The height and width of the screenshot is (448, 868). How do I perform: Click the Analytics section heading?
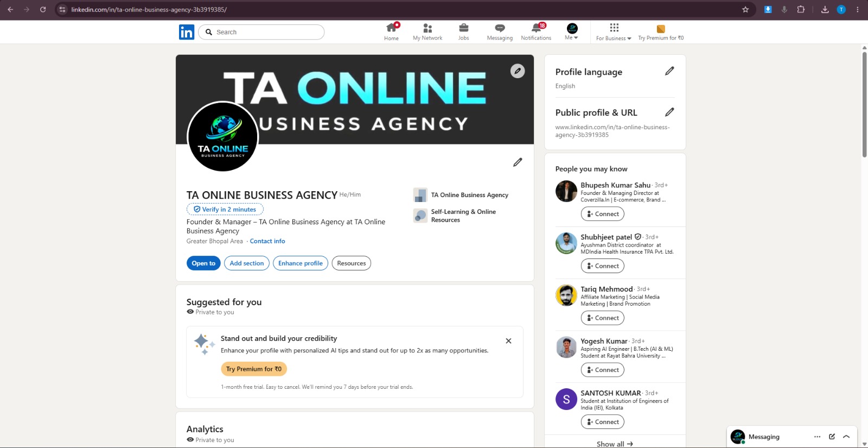[x=205, y=429]
